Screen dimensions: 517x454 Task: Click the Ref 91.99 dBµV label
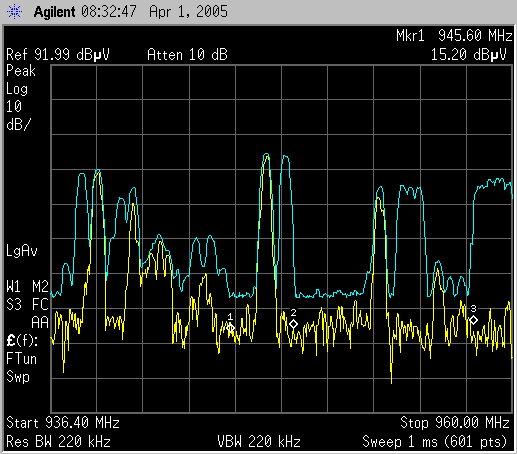coord(58,55)
